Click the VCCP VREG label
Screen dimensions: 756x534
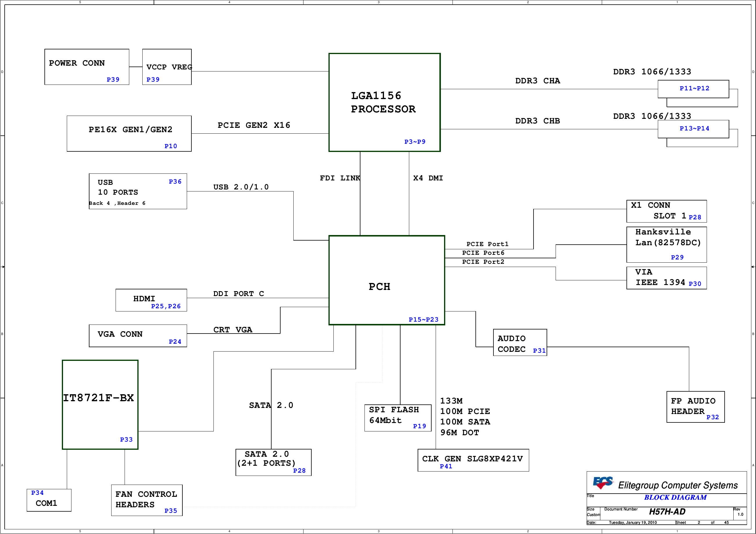point(169,67)
